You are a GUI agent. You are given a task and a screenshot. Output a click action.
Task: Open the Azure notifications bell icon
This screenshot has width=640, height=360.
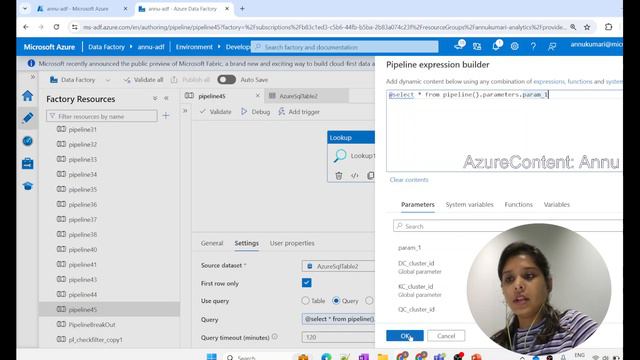coord(496,46)
